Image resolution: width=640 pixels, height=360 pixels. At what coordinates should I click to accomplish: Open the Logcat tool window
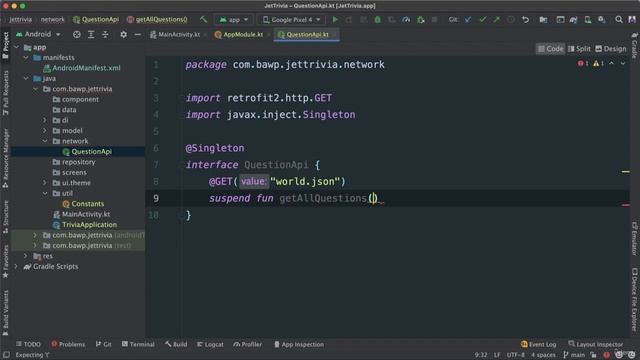(210, 344)
